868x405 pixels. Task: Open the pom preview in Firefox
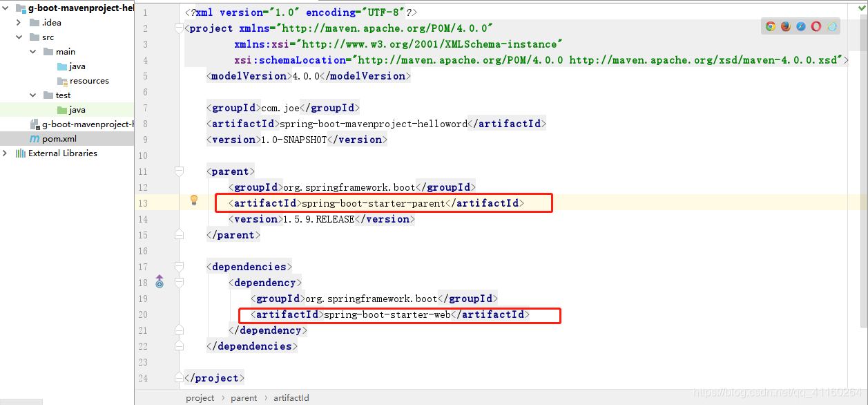tap(786, 26)
